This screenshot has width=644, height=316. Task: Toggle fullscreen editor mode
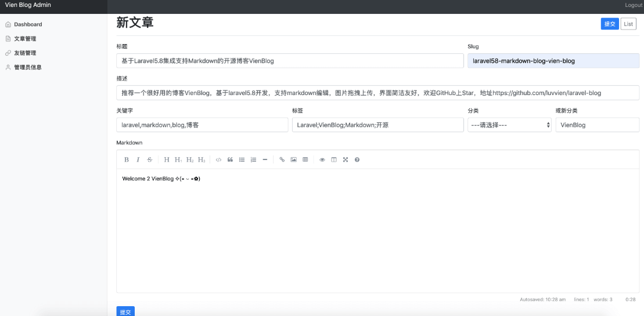tap(346, 160)
